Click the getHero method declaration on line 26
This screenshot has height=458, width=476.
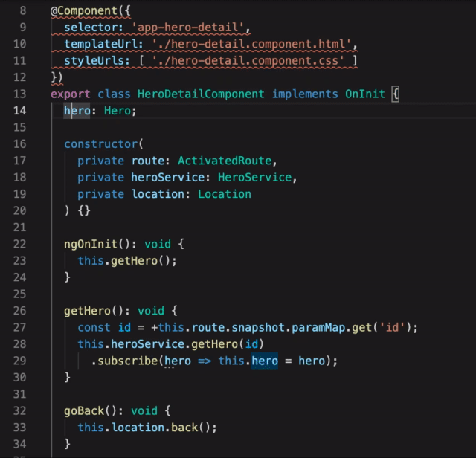click(88, 311)
